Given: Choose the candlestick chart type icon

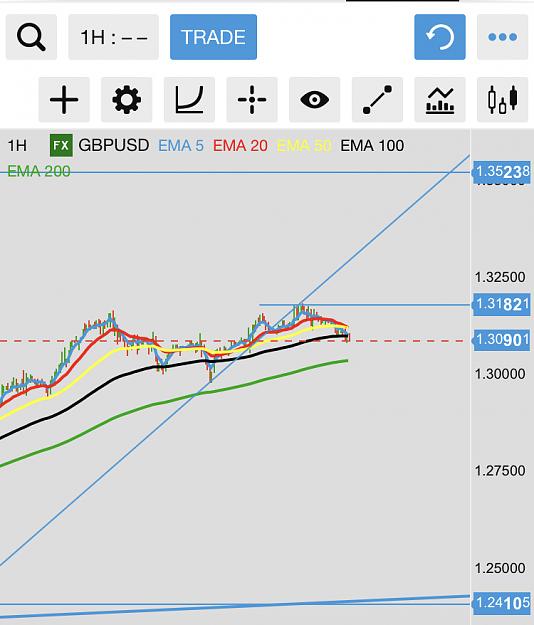Looking at the screenshot, I should (x=503, y=100).
